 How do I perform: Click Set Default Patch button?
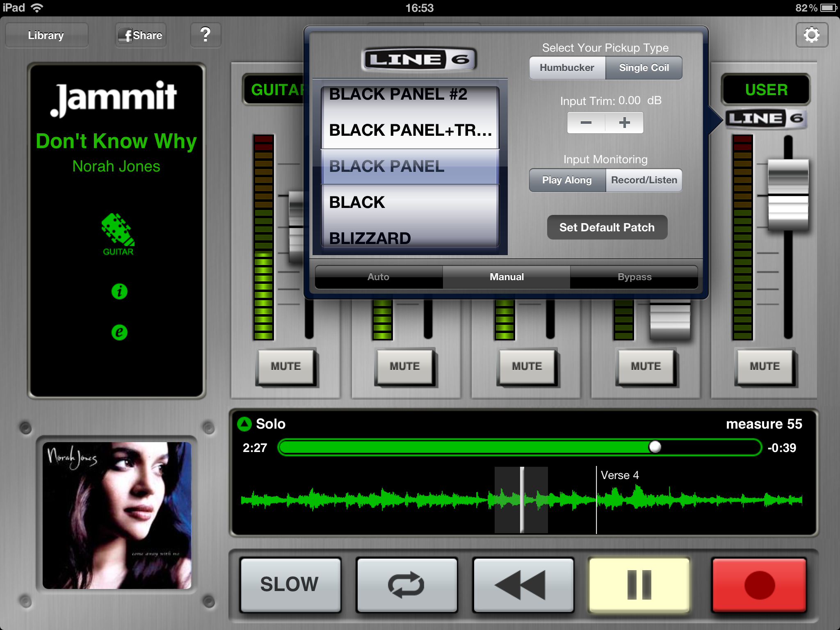coord(607,227)
